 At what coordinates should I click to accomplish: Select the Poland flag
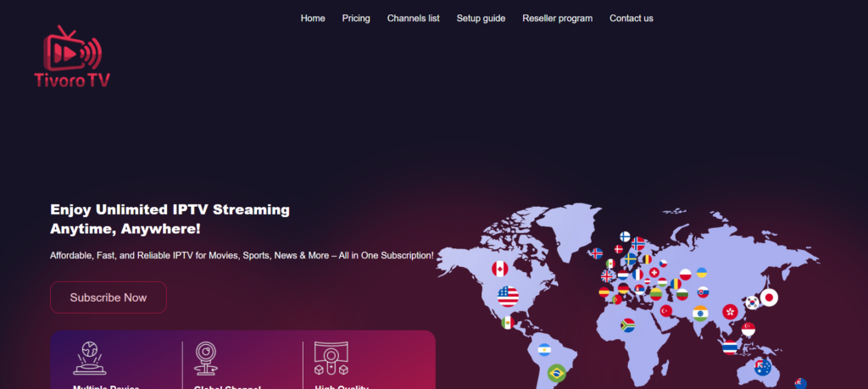click(685, 275)
